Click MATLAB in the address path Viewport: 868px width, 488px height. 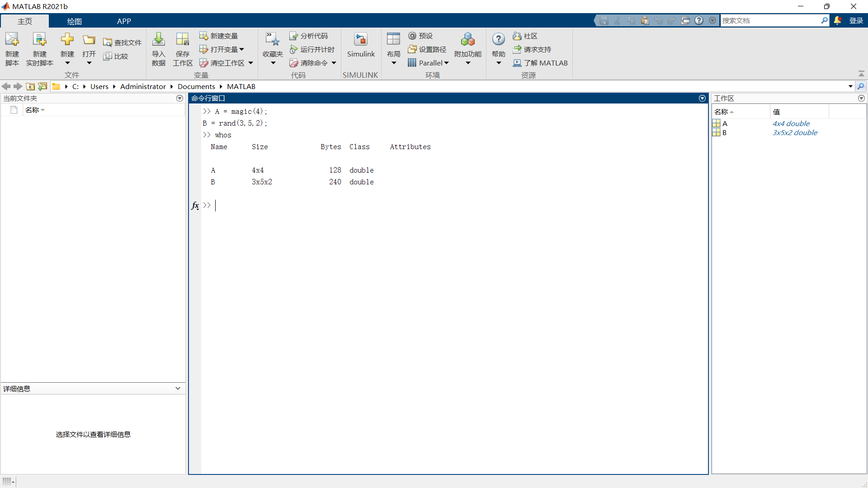[241, 86]
